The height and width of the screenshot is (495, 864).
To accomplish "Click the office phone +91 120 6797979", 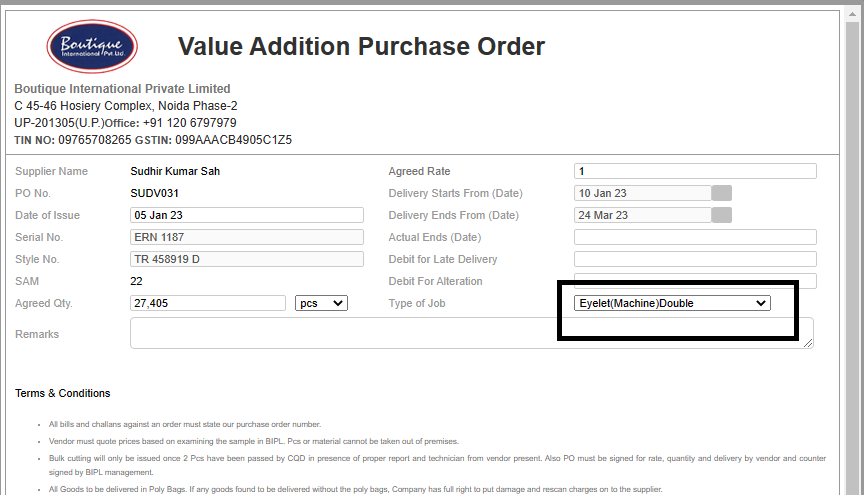I will click(x=190, y=123).
